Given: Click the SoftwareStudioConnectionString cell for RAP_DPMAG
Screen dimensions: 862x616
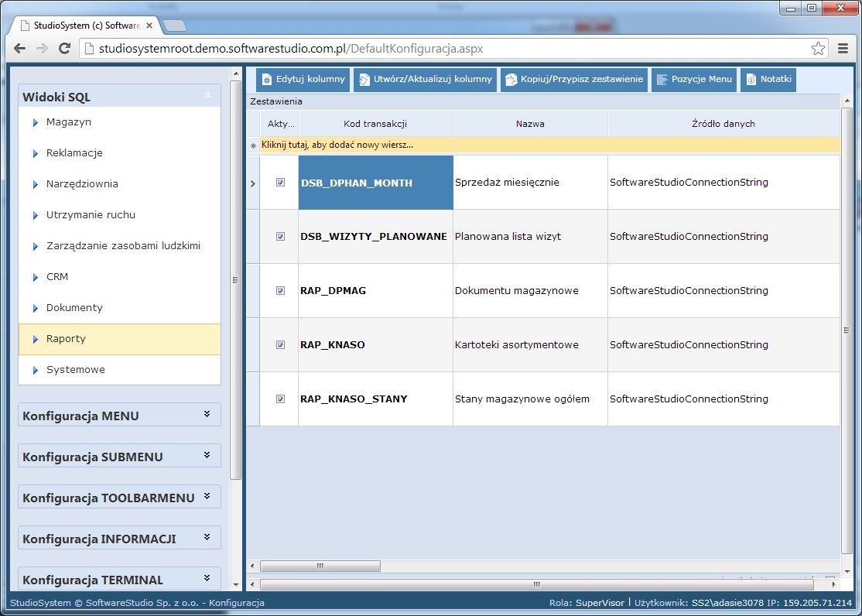Looking at the screenshot, I should pyautogui.click(x=723, y=290).
